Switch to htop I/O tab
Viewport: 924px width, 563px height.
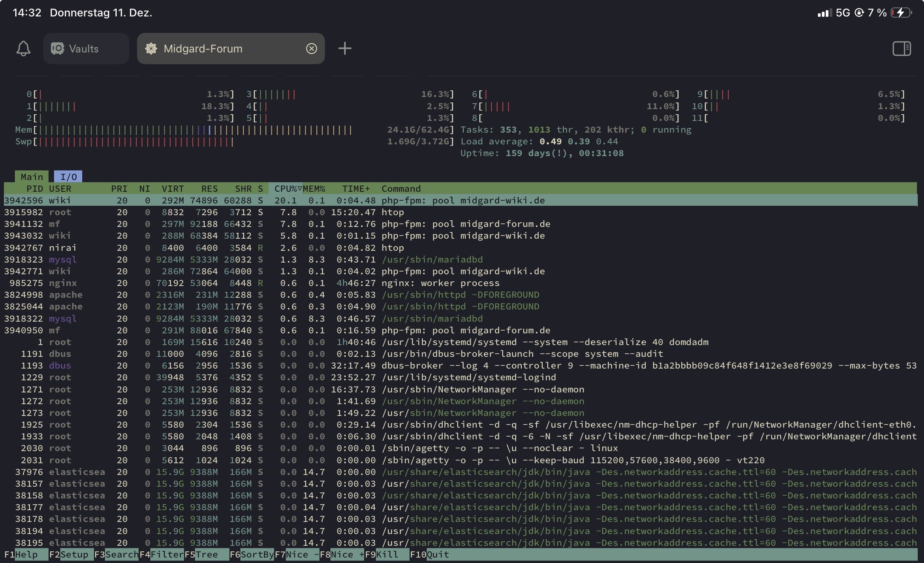[x=68, y=177]
